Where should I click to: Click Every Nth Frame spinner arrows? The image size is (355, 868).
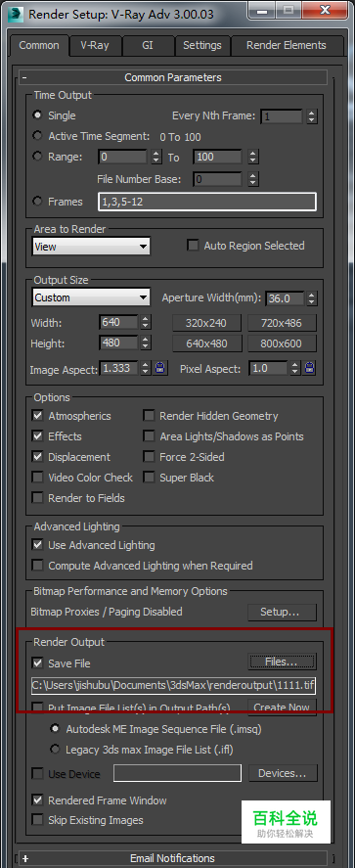coord(312,116)
